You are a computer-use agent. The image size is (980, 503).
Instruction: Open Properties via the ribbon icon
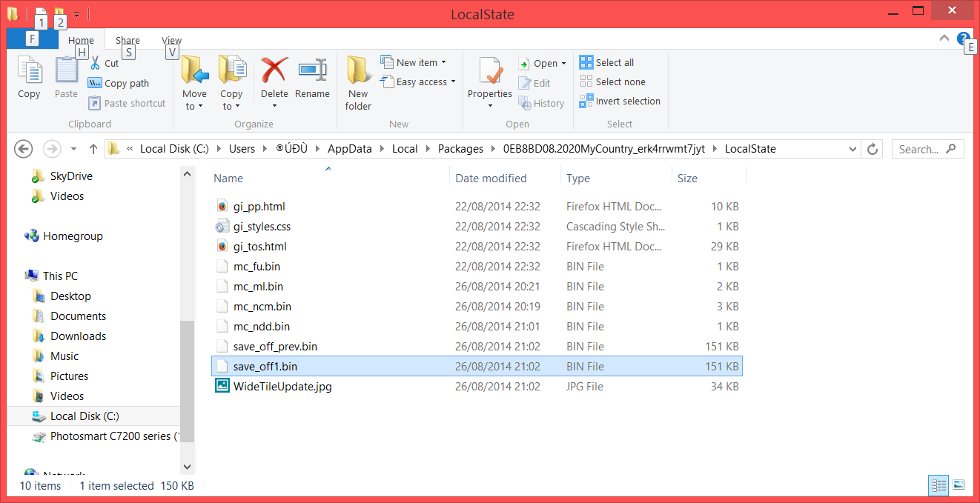[489, 70]
